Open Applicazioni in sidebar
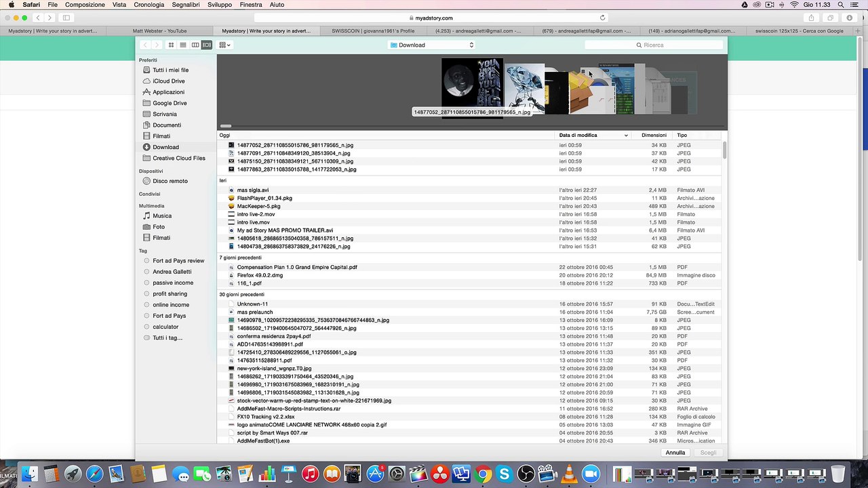The width and height of the screenshot is (868, 488). click(168, 92)
